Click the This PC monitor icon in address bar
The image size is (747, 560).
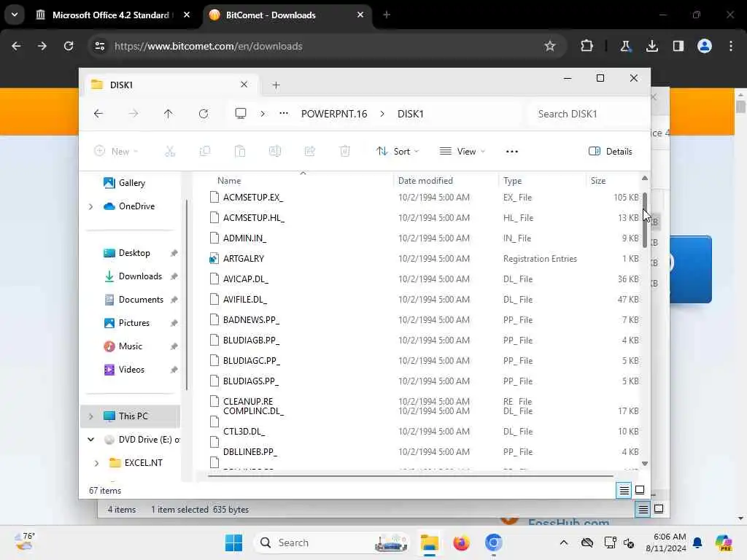(x=241, y=113)
